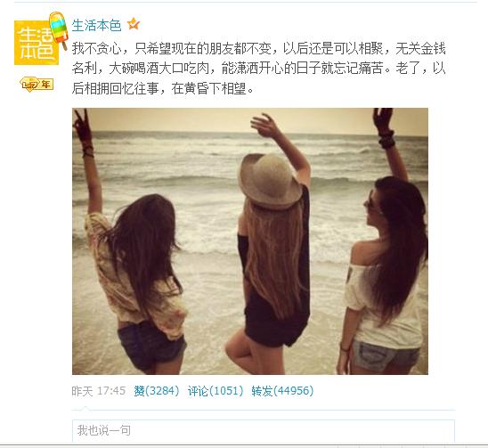488x448 pixels.
Task: Repost using 转发(44956)
Action: pyautogui.click(x=282, y=391)
